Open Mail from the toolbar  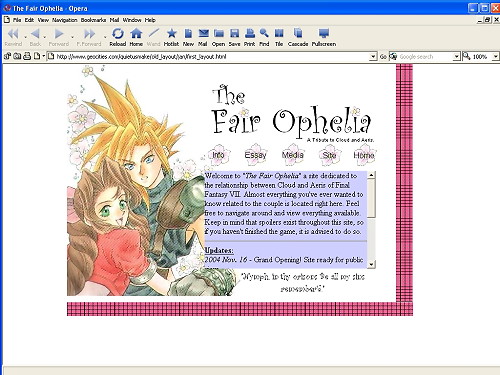tap(203, 37)
